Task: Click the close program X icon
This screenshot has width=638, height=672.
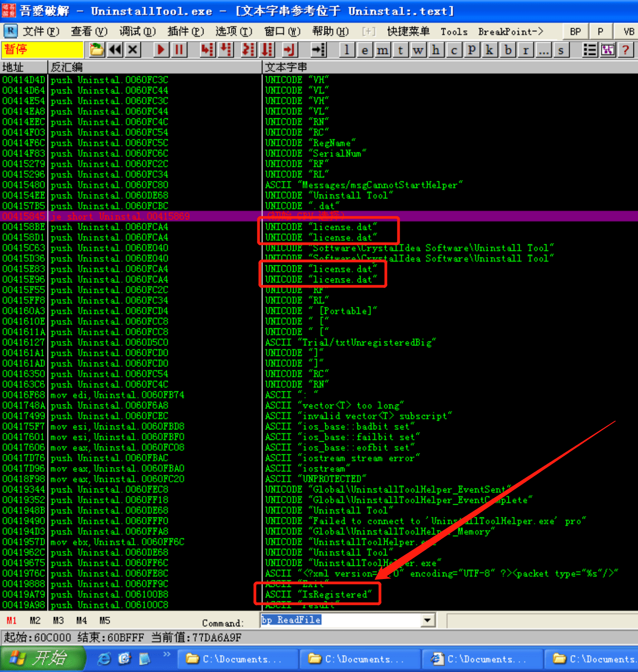Action: pos(133,49)
